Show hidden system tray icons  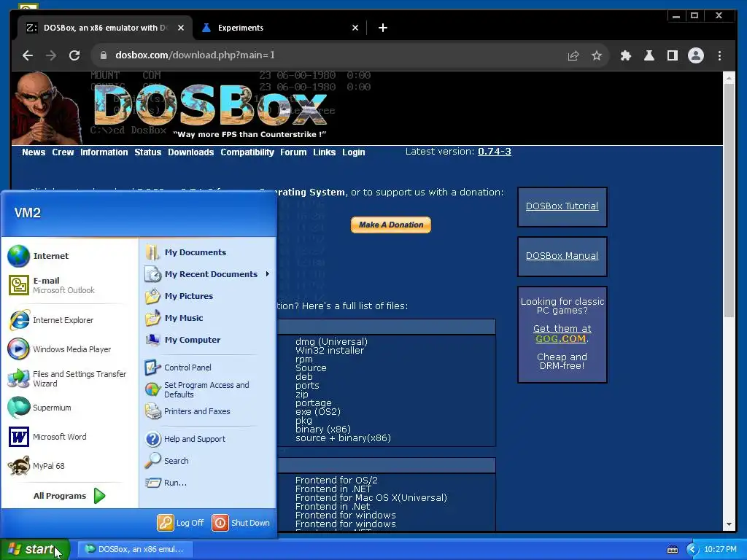click(x=692, y=550)
